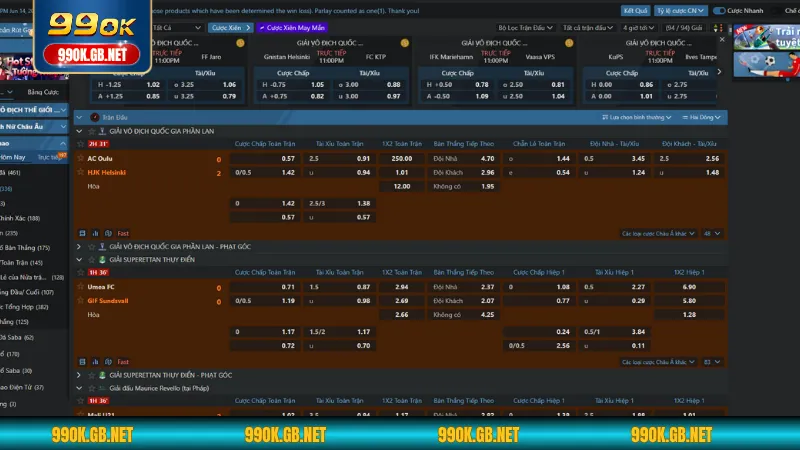Open the Tỷ lệ cược CN odds dropdown
800x450 pixels.
click(x=680, y=11)
